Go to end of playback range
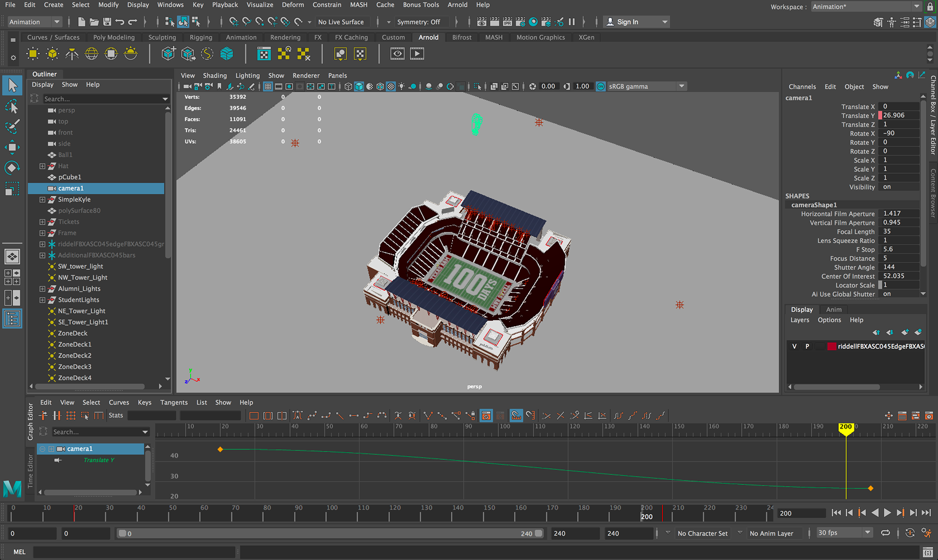This screenshot has width=938, height=560. [x=926, y=513]
